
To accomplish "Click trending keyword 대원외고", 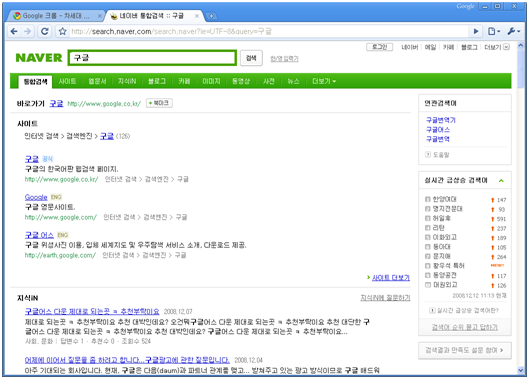I will click(x=445, y=285).
